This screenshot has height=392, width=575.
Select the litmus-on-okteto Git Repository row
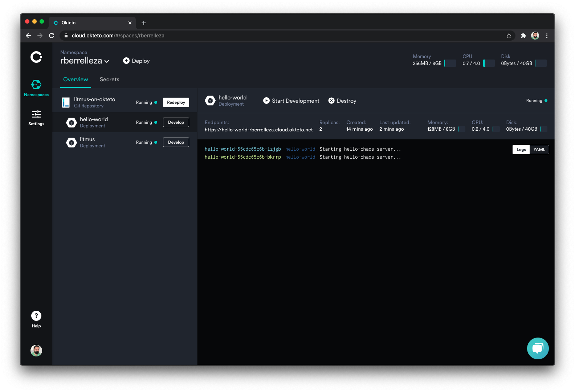click(x=125, y=102)
